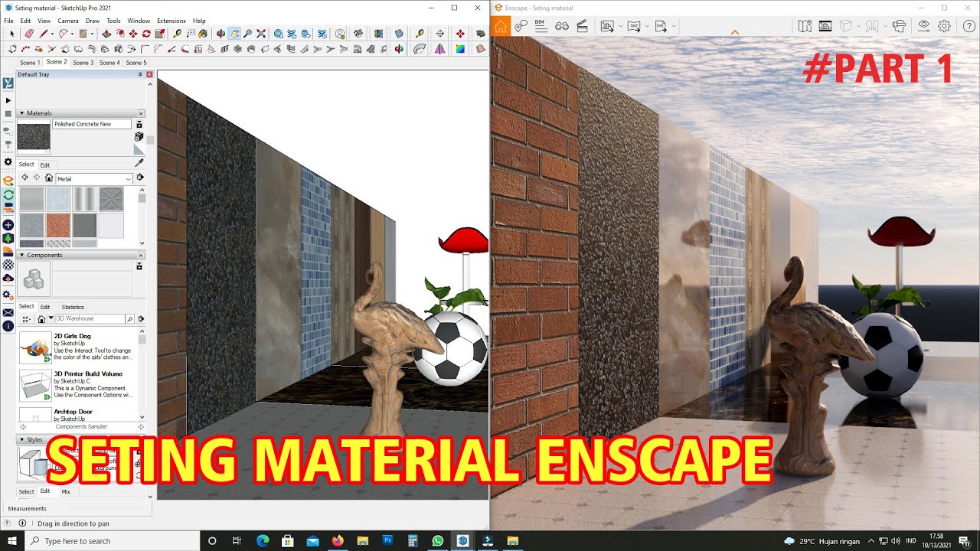Switch to Scene 3 tab
Screen dimensions: 980x551
tap(83, 63)
